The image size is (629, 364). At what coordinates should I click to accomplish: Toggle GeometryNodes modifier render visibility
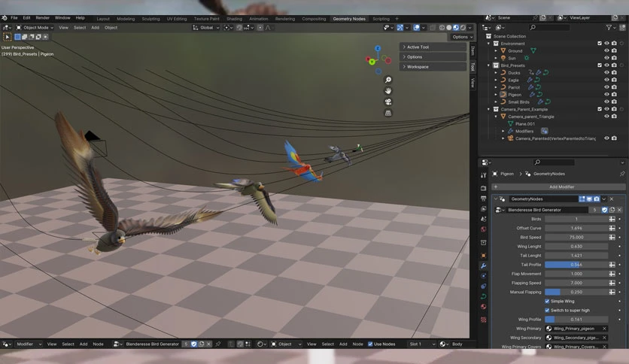(597, 199)
